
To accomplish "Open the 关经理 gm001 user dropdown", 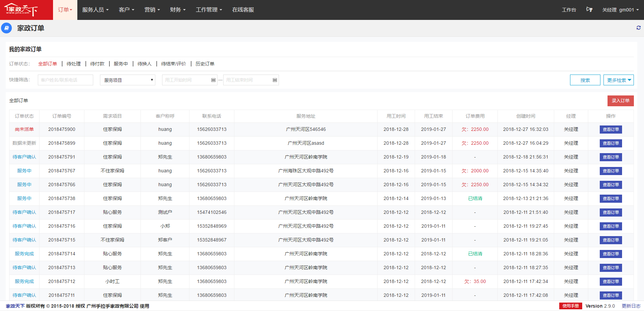I will pos(620,10).
